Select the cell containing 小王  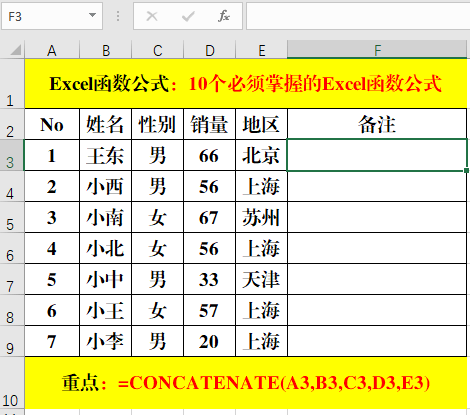(x=106, y=310)
